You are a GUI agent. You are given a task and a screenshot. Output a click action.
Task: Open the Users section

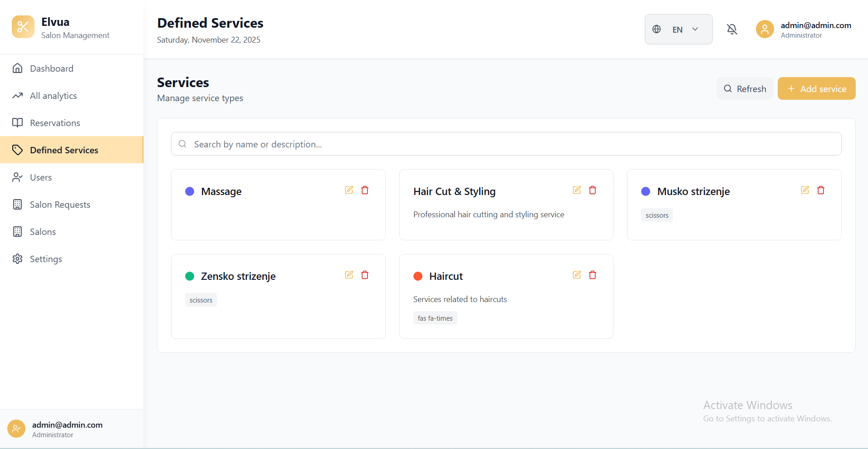pyautogui.click(x=41, y=177)
